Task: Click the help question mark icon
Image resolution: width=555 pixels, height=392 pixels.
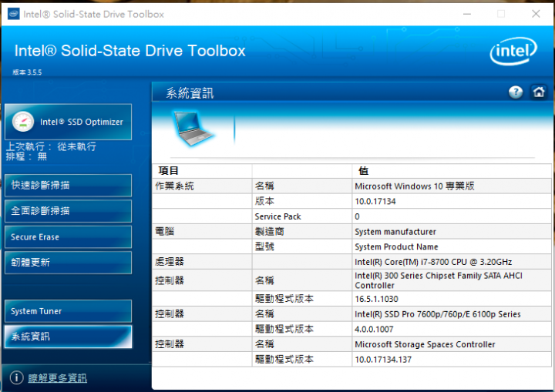Action: (x=516, y=92)
